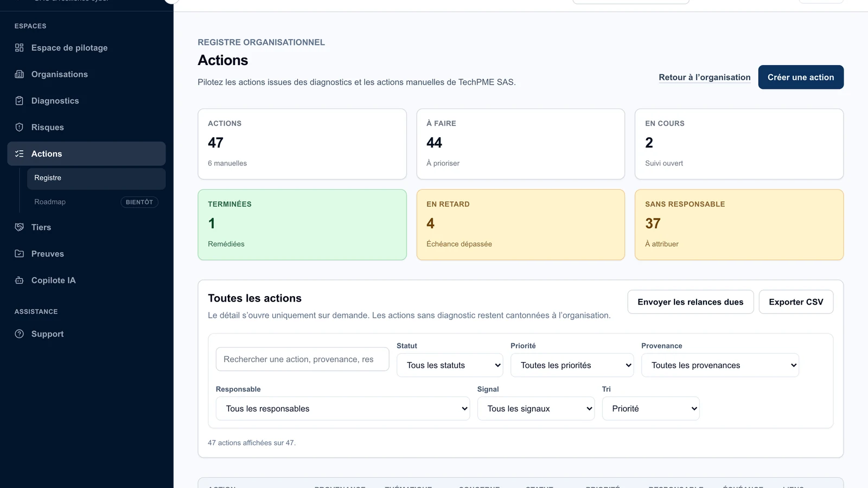Open Support under Assistance
The height and width of the screenshot is (488, 868).
86,334
